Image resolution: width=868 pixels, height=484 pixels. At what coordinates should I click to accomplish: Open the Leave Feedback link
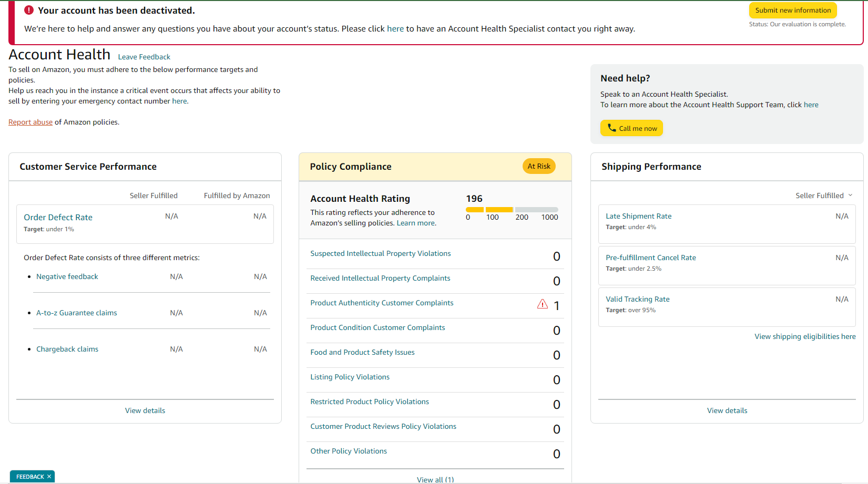(x=144, y=57)
